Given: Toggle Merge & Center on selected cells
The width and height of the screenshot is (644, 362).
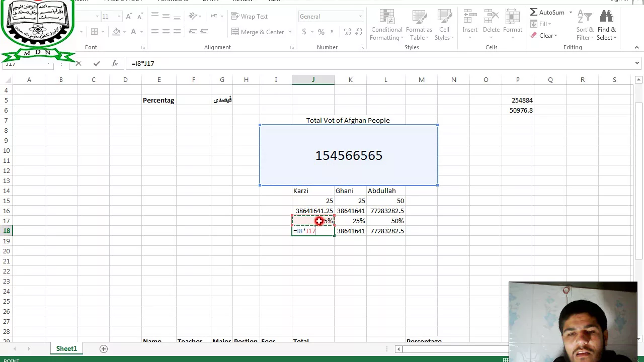Looking at the screenshot, I should tap(258, 32).
